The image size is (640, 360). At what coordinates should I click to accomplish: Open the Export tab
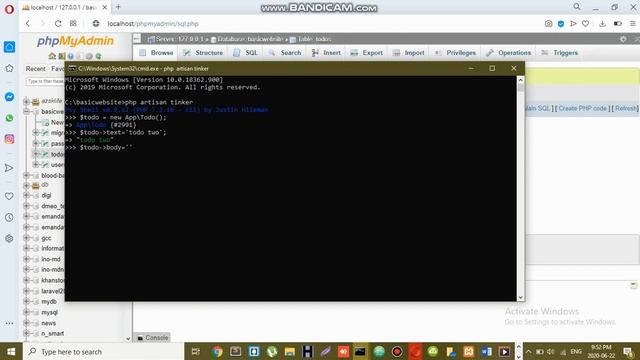367,53
